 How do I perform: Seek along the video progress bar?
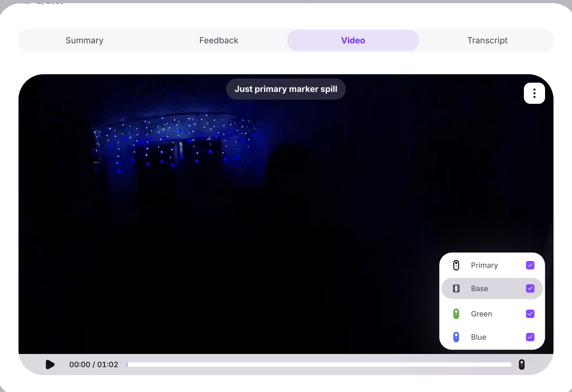(319, 365)
